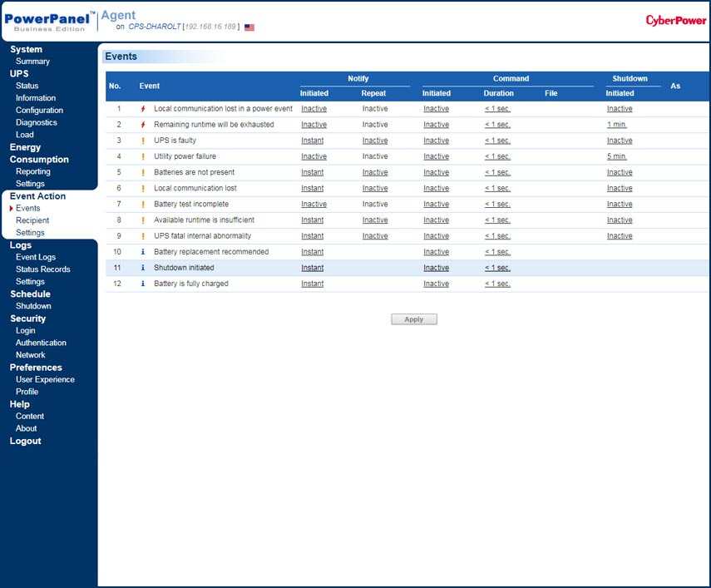
Task: Open Event Logs
Action: (x=36, y=257)
